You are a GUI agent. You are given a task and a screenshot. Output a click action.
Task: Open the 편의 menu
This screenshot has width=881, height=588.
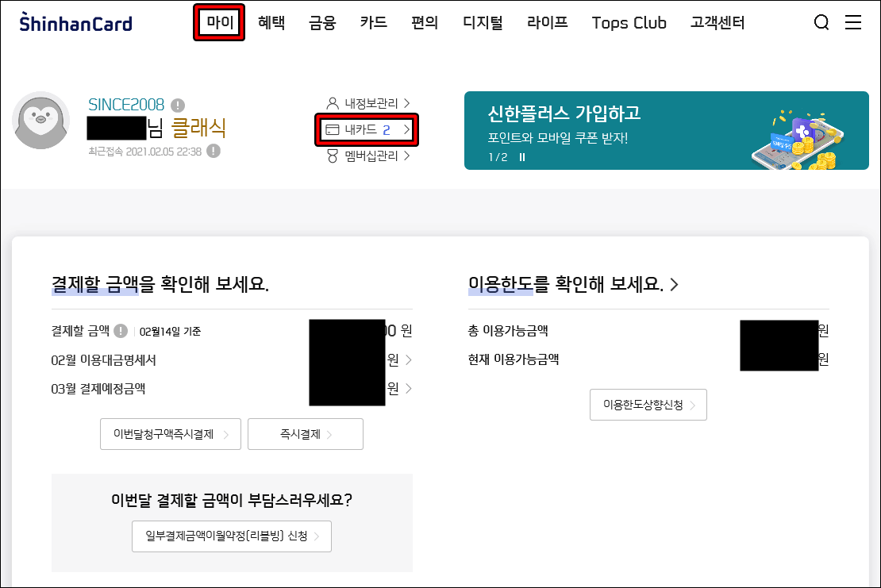pyautogui.click(x=425, y=22)
